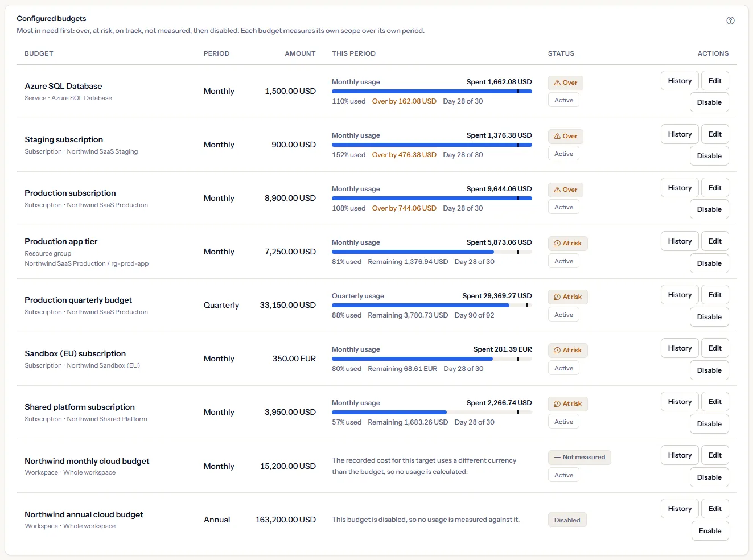
Task: Disable the Sandbox (EU) subscription budget
Action: click(709, 370)
